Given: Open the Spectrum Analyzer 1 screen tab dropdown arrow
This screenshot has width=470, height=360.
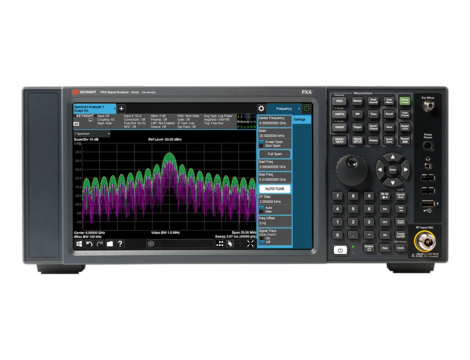Looking at the screenshot, I should click(x=115, y=109).
